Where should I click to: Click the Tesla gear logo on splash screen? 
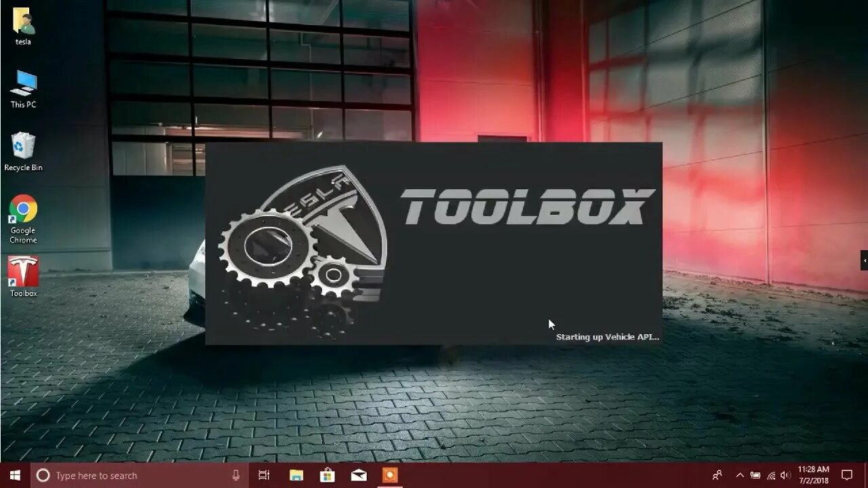point(302,252)
